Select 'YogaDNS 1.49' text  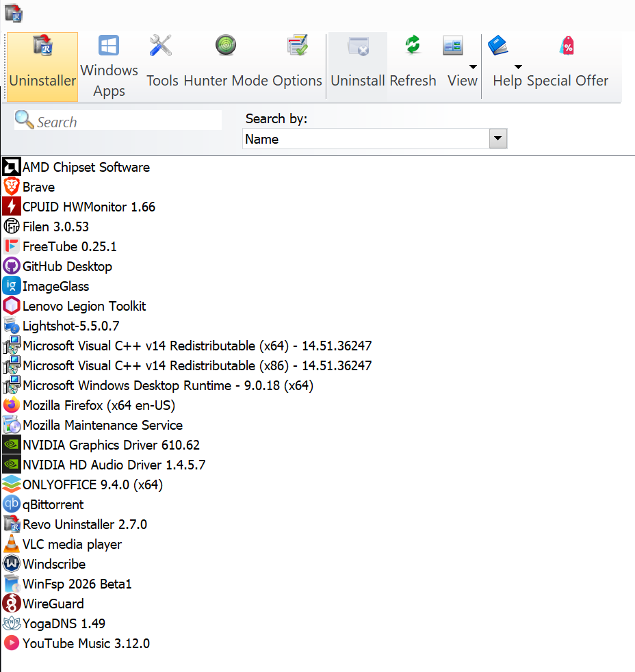point(64,623)
